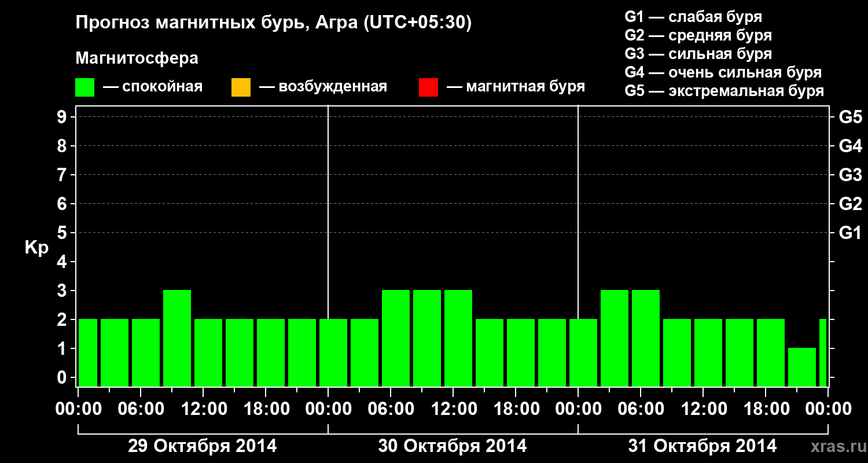Click the 'G5' label on the right axis
This screenshot has height=463, width=868.
tap(850, 117)
